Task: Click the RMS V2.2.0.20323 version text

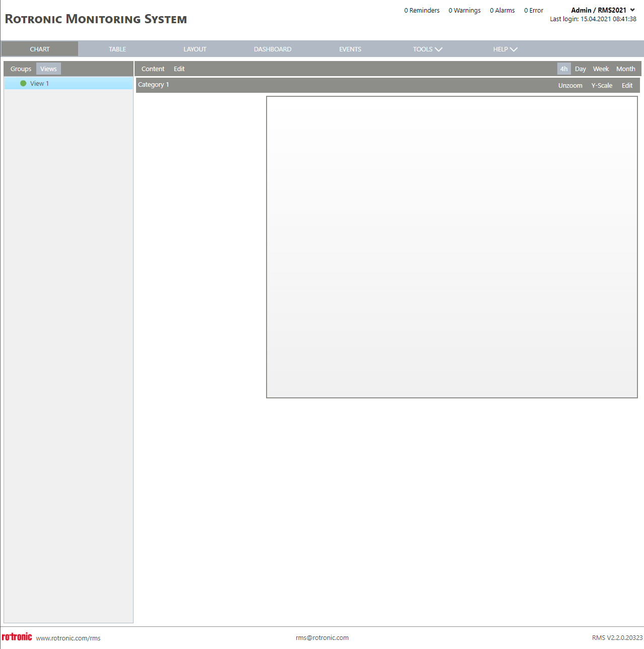Action: click(617, 637)
